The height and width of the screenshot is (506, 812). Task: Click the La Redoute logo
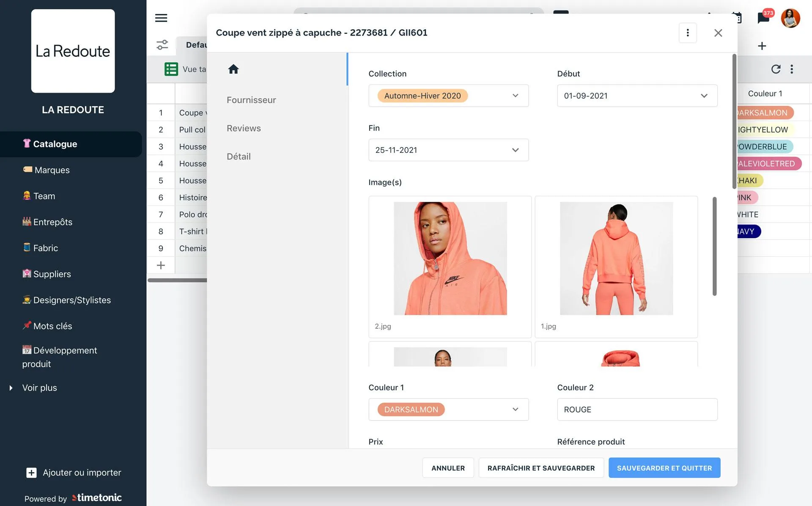[73, 51]
